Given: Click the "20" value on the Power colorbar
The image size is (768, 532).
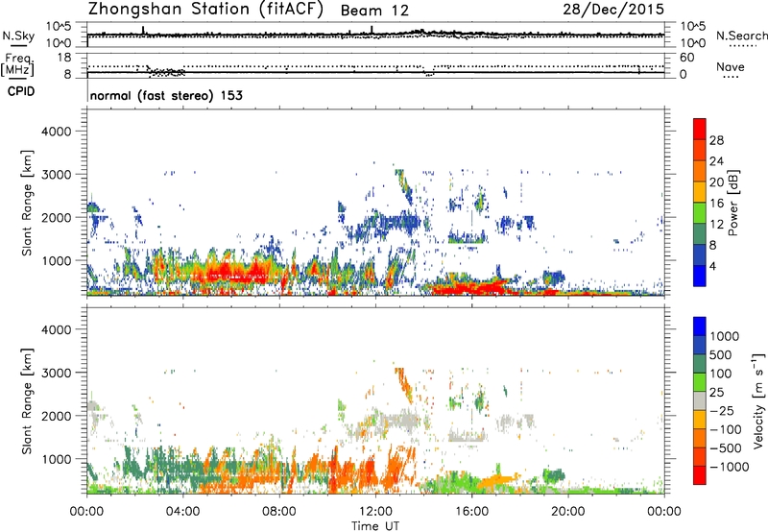Looking at the screenshot, I should coord(716,182).
